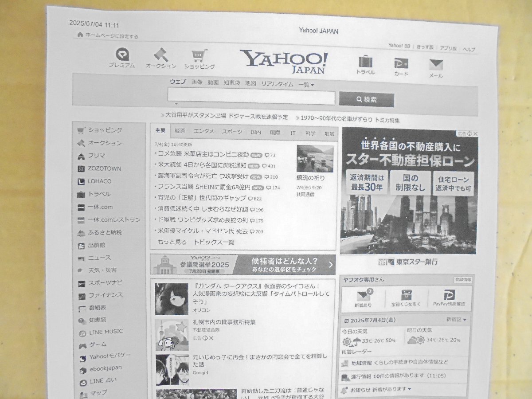This screenshot has height=399, width=532.
Task: Close the 東京スター銀行 ad with X
Action: (475, 133)
